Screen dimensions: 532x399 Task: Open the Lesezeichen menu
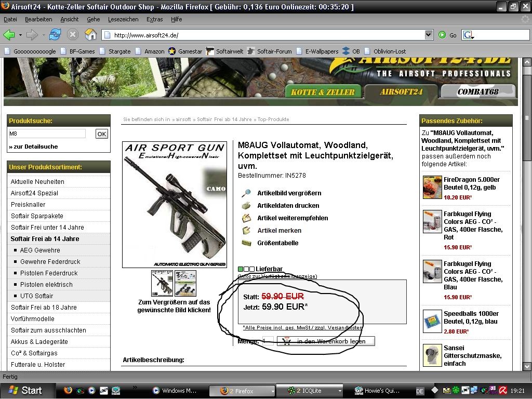click(x=123, y=19)
